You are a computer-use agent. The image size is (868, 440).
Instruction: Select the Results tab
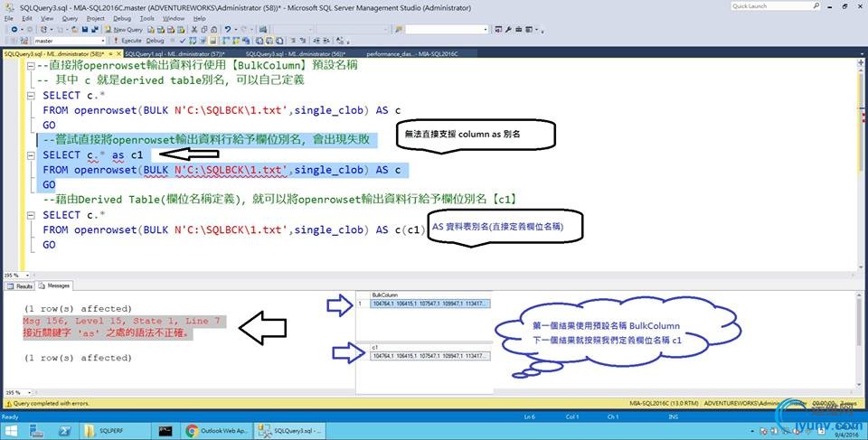click(20, 286)
